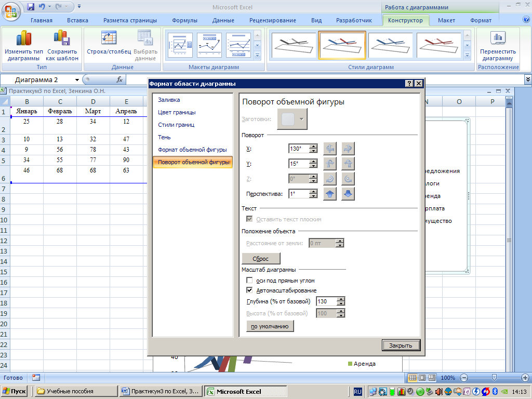Click the fx insert function icon
The height and width of the screenshot is (399, 532).
tap(119, 79)
